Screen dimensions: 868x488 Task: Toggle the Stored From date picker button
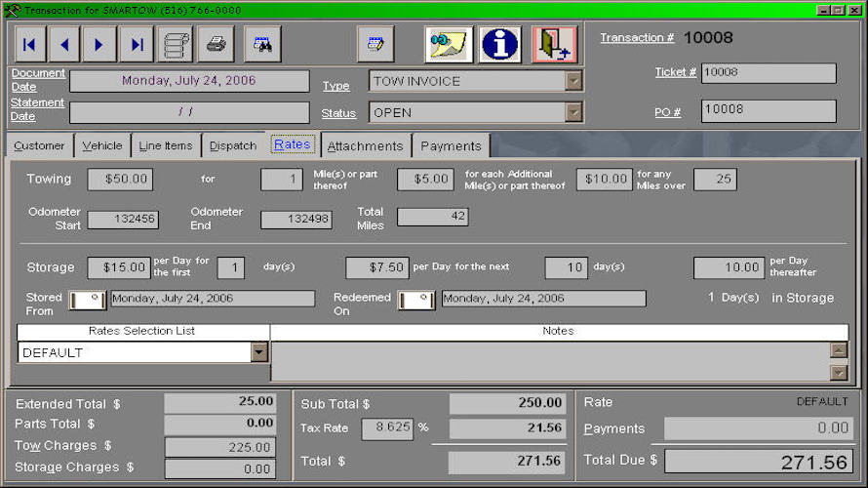87,299
